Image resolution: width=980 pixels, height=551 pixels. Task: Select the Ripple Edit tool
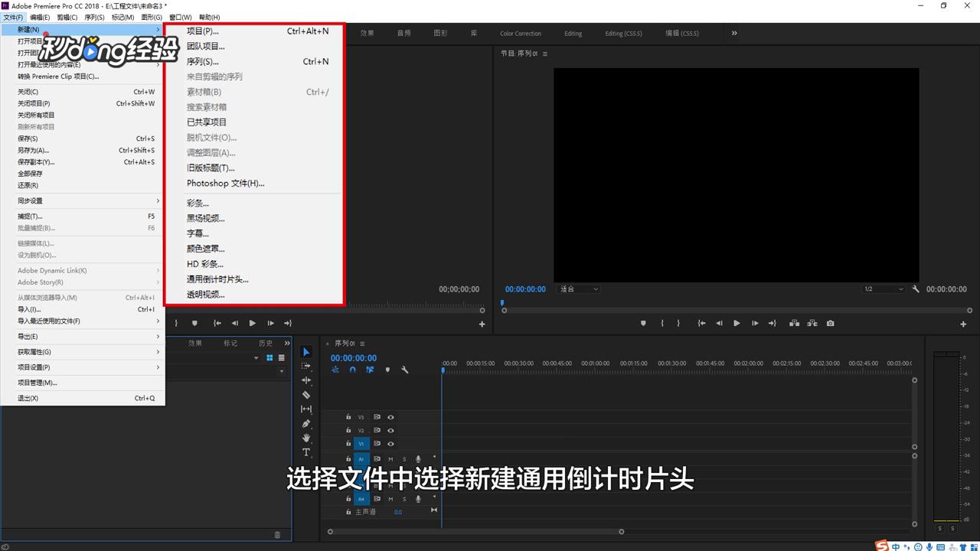pos(306,380)
